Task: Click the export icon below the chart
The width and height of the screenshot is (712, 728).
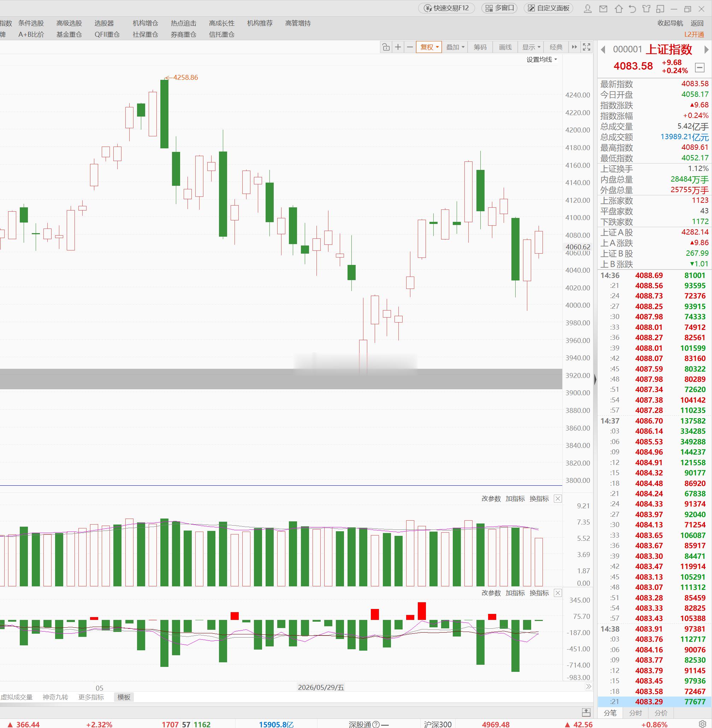Action: coord(586,712)
